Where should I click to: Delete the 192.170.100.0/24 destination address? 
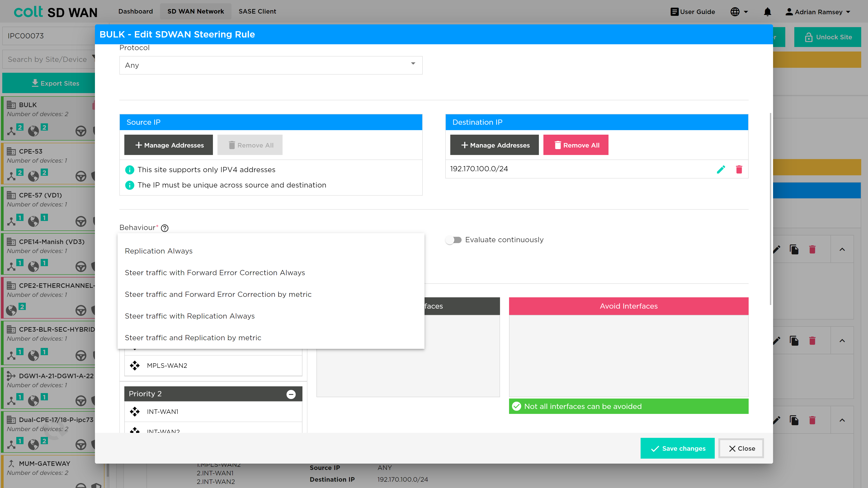(739, 169)
